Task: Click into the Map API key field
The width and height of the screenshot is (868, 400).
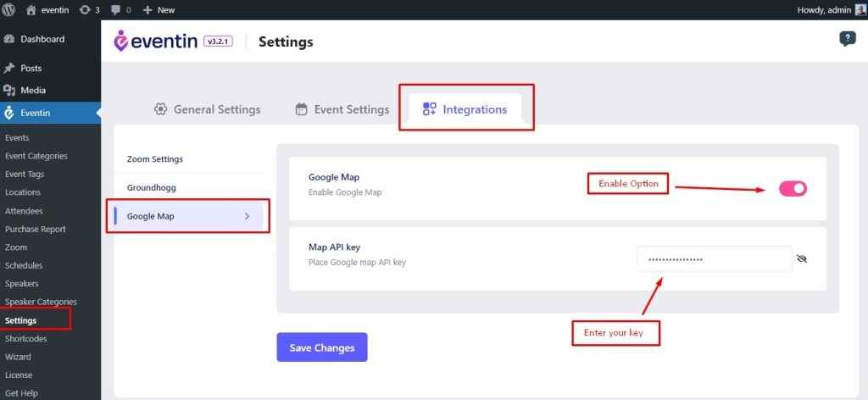Action: 715,259
